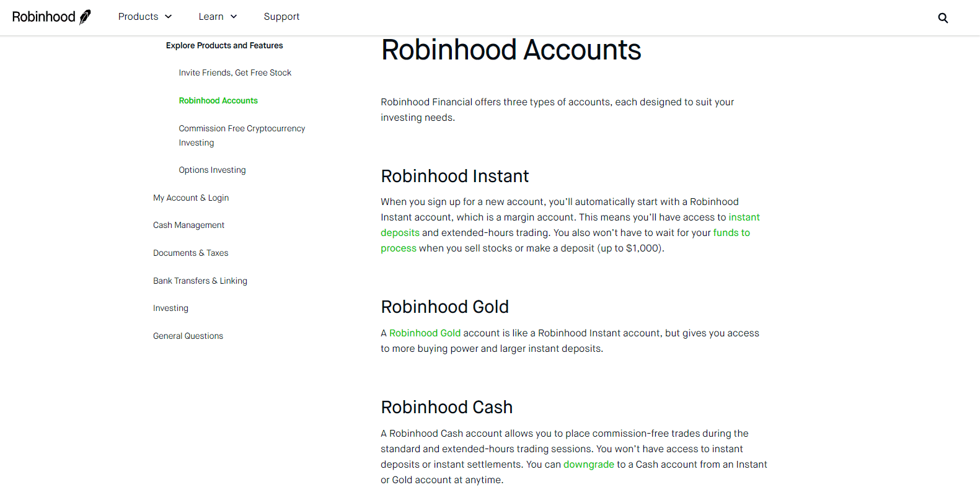
Task: Open the Support menu item
Action: [281, 17]
